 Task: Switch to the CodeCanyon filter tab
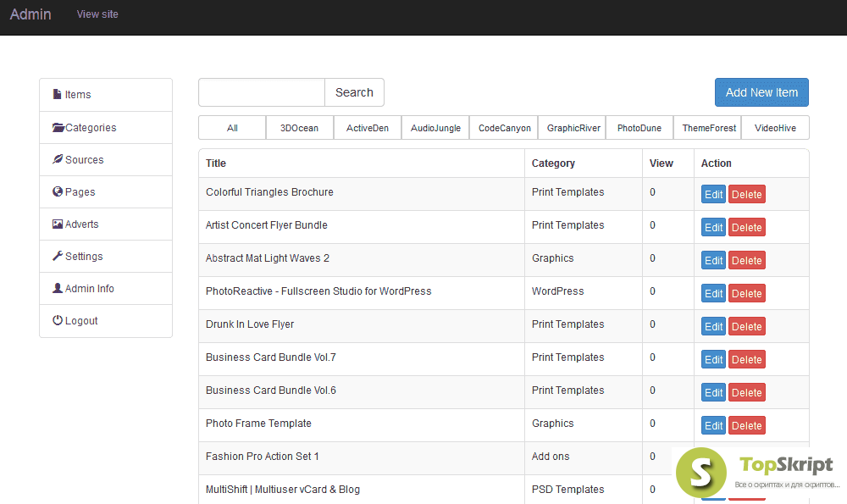point(505,128)
